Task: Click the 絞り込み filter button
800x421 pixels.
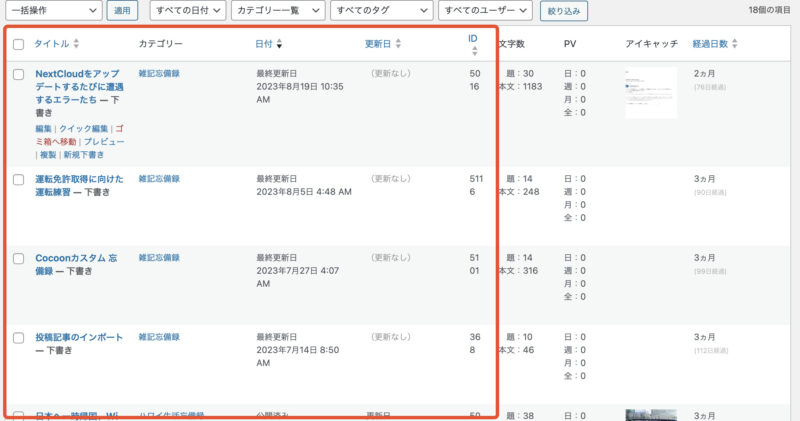Action: tap(564, 11)
